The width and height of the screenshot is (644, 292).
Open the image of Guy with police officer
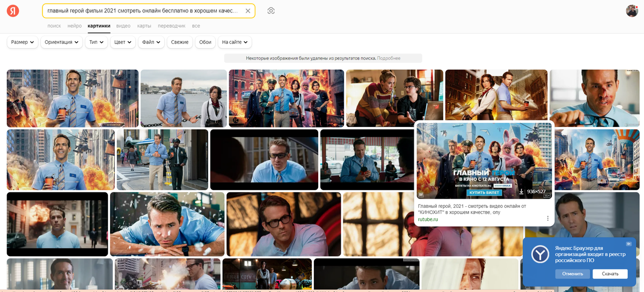(163, 159)
